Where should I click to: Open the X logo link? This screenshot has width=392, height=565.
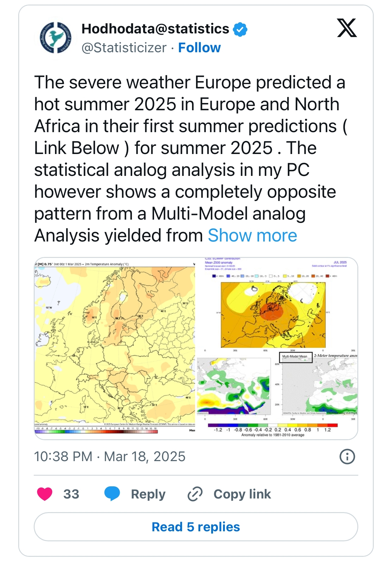coord(347,28)
